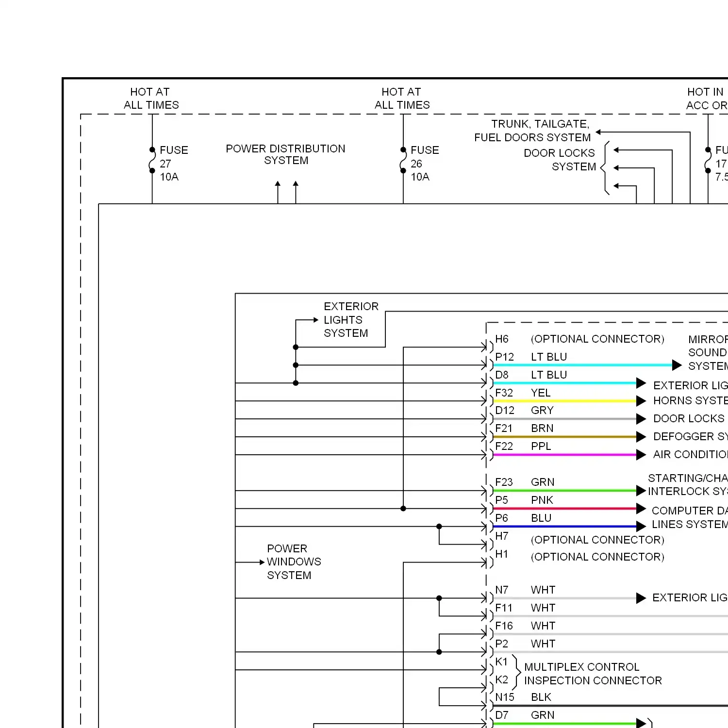Click the GRN label next to F23
The width and height of the screenshot is (728, 728).
(543, 482)
